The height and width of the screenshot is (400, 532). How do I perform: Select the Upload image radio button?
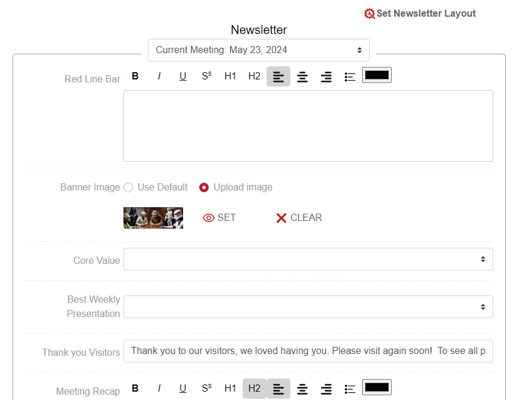tap(204, 187)
